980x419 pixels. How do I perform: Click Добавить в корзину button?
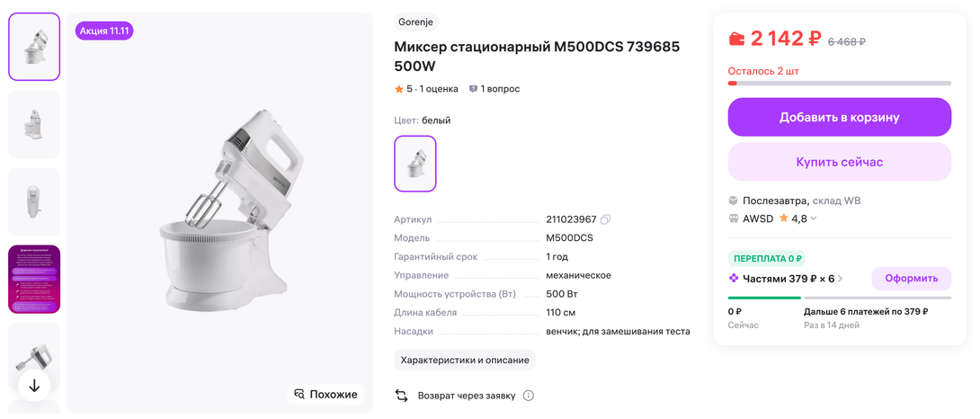(x=839, y=117)
